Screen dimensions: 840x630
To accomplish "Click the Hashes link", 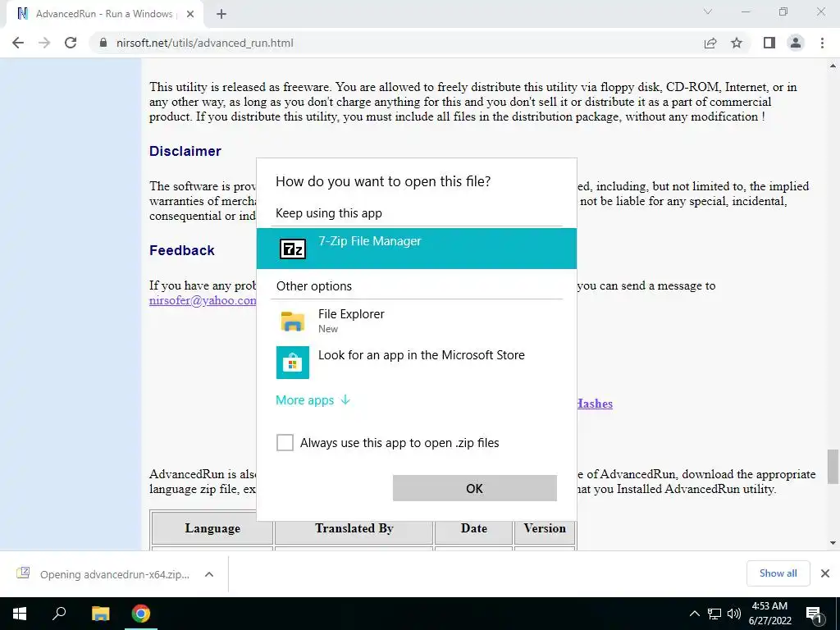I will pos(595,404).
